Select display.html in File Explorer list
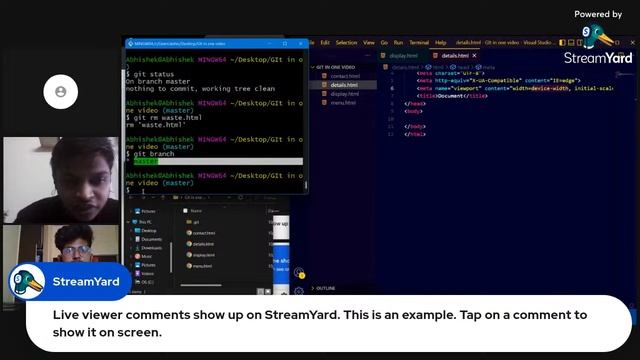The image size is (640, 360). click(201, 255)
